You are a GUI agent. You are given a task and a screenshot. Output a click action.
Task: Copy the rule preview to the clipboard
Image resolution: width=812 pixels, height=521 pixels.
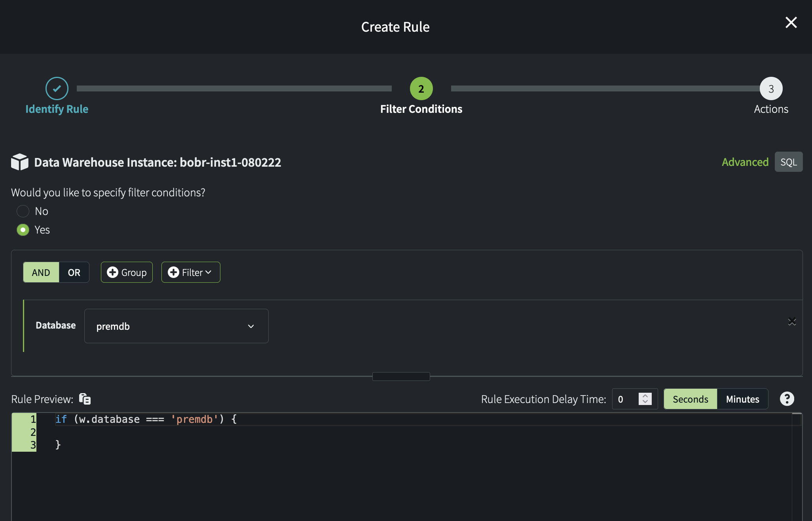[x=85, y=399]
